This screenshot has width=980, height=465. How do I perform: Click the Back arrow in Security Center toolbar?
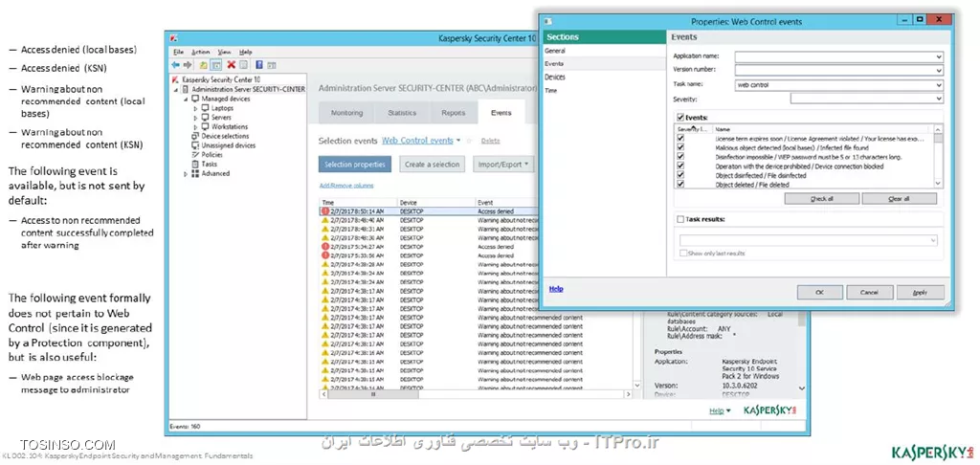coord(176,64)
